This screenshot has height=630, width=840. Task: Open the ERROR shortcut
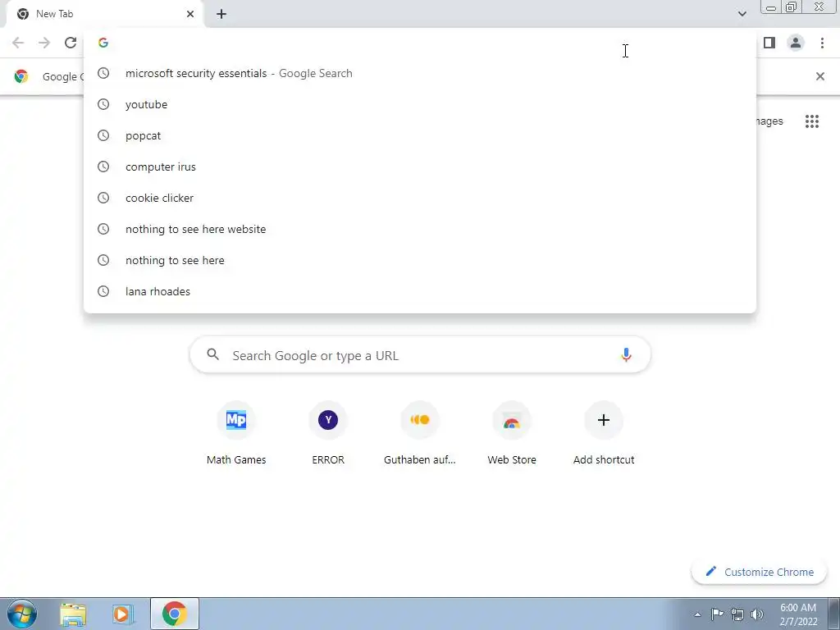pos(328,435)
